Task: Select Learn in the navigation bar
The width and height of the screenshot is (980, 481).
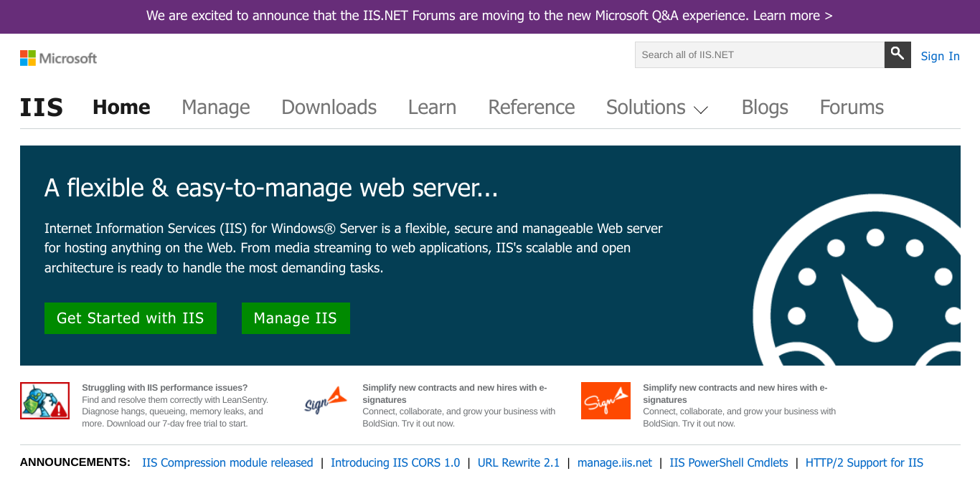Action: click(432, 108)
